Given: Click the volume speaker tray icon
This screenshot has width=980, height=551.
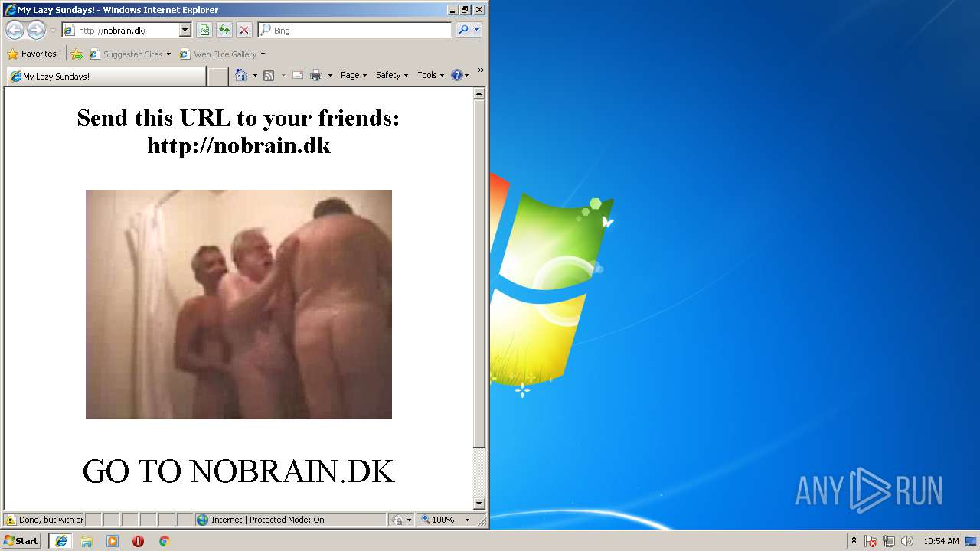Looking at the screenshot, I should 907,541.
